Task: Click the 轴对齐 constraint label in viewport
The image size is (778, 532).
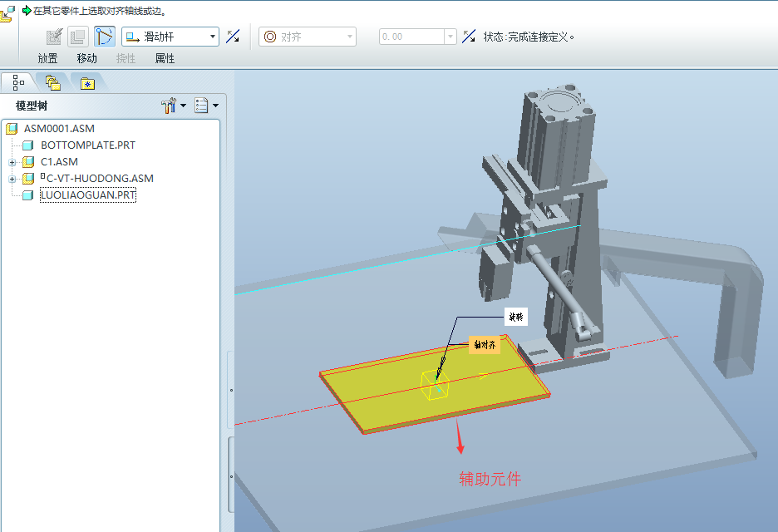Action: (x=485, y=344)
